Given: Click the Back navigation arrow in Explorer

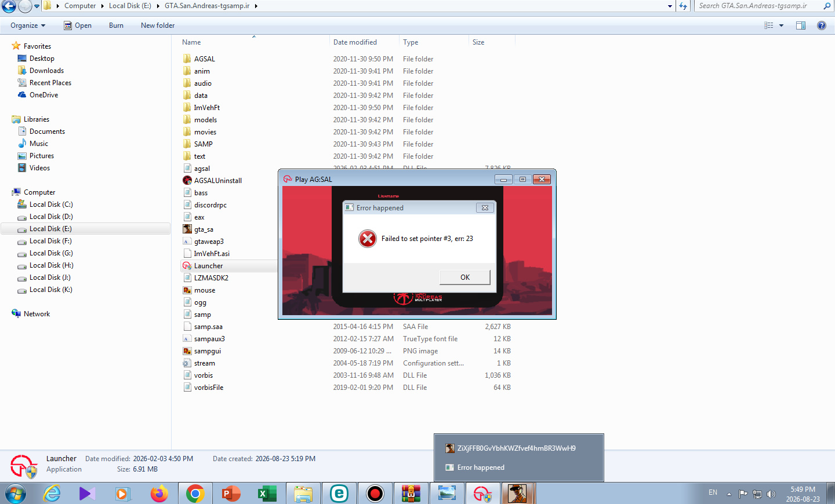Looking at the screenshot, I should click(x=9, y=6).
